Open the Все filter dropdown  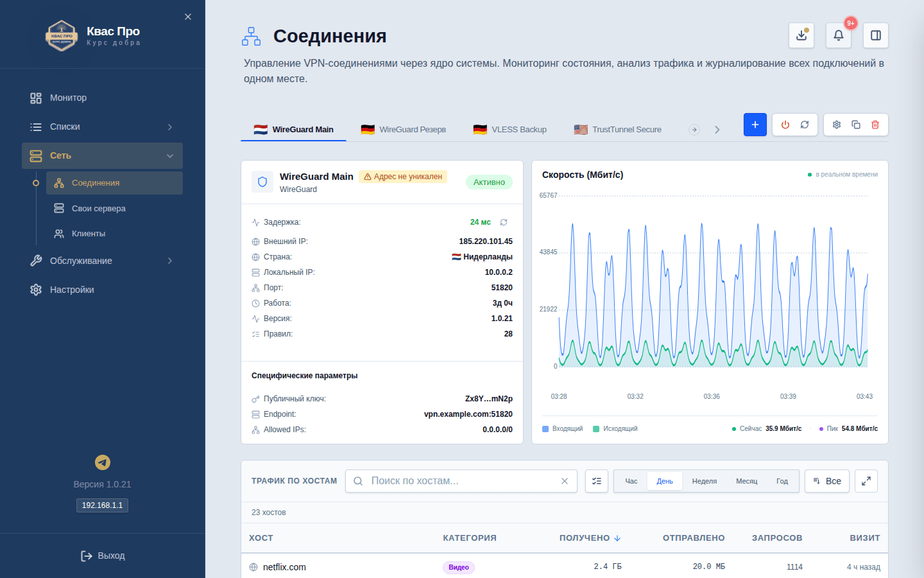(827, 481)
